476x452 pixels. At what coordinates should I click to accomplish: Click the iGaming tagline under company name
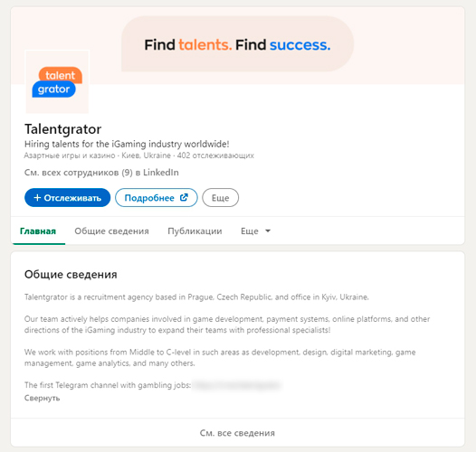pyautogui.click(x=127, y=144)
